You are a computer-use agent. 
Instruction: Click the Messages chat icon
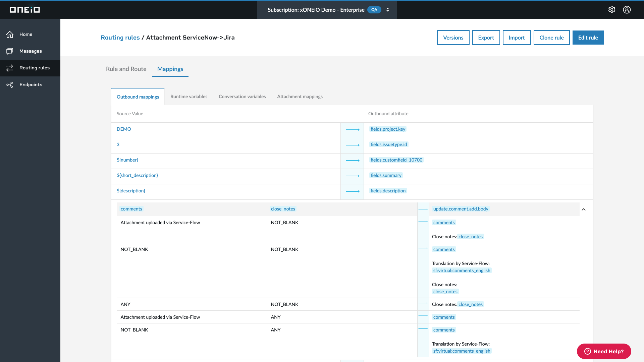click(x=10, y=51)
